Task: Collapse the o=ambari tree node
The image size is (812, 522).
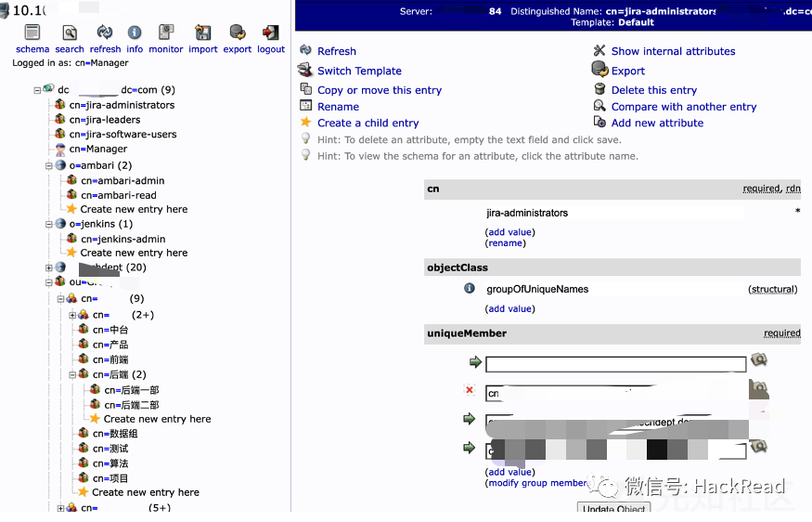Action: [49, 165]
